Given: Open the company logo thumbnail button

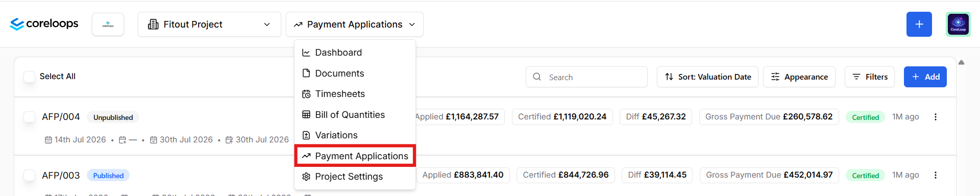Looking at the screenshot, I should tap(108, 24).
